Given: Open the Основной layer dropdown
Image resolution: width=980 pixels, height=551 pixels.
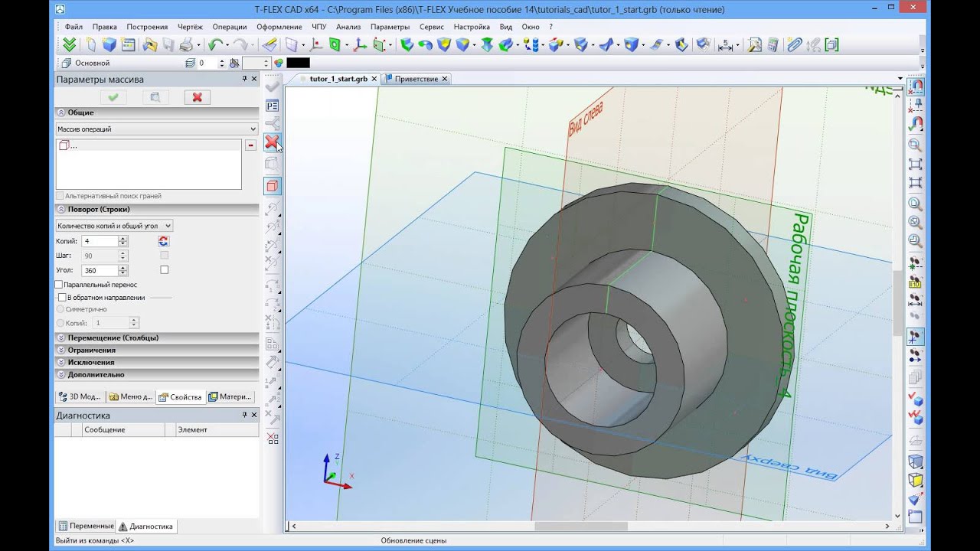Looking at the screenshot, I should 119,63.
